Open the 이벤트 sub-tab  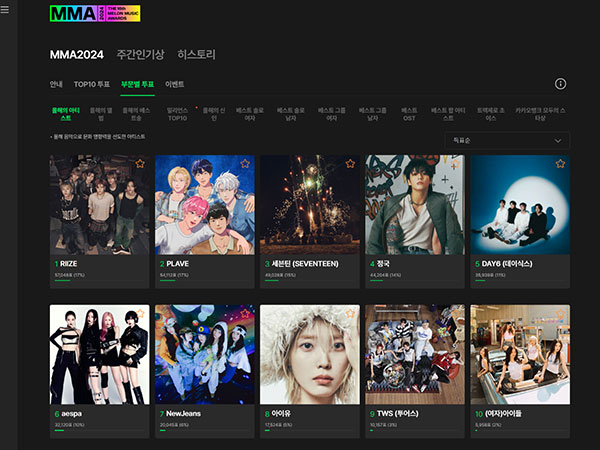point(174,84)
